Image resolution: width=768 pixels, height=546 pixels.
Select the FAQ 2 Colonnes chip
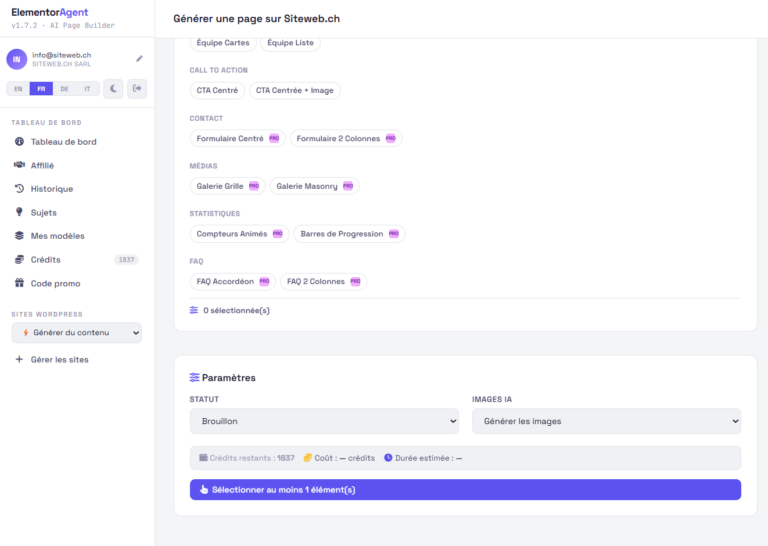(323, 282)
